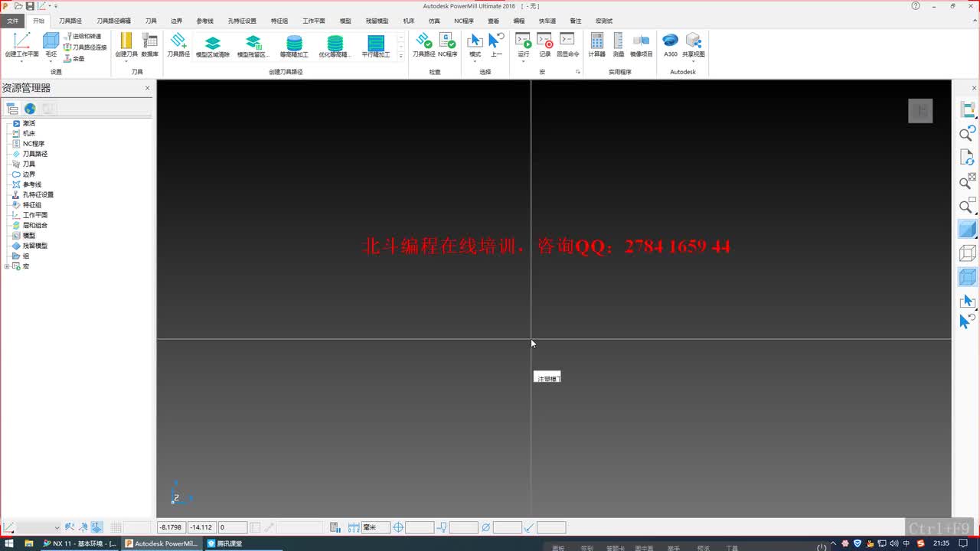Click the 测量 measure tool

coord(619,44)
